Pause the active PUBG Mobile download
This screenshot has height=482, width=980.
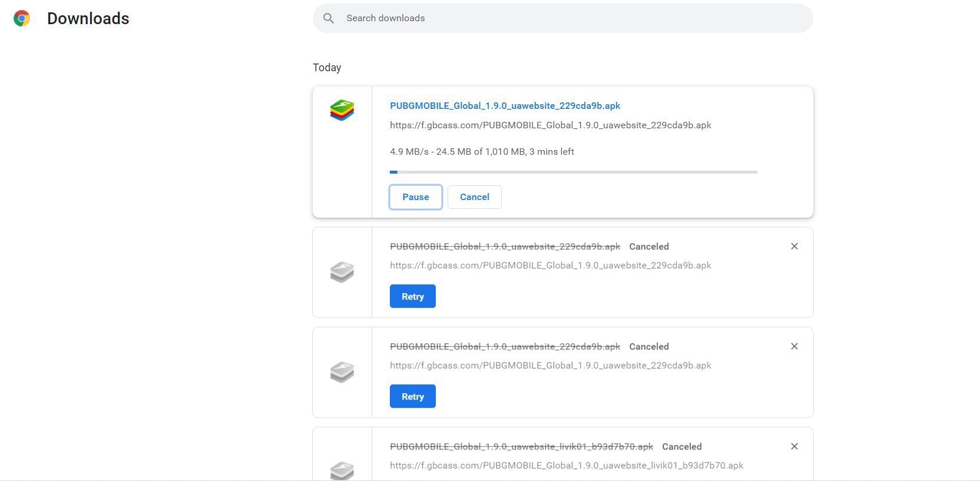point(415,197)
